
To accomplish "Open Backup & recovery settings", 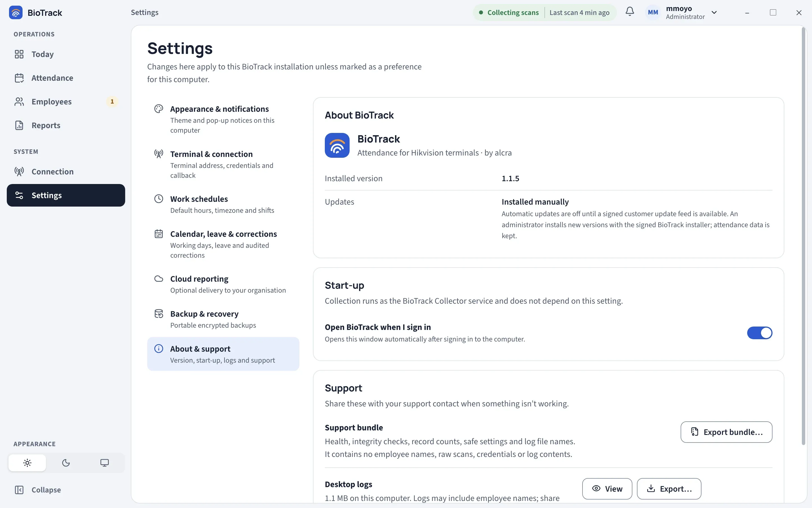I will click(x=223, y=319).
